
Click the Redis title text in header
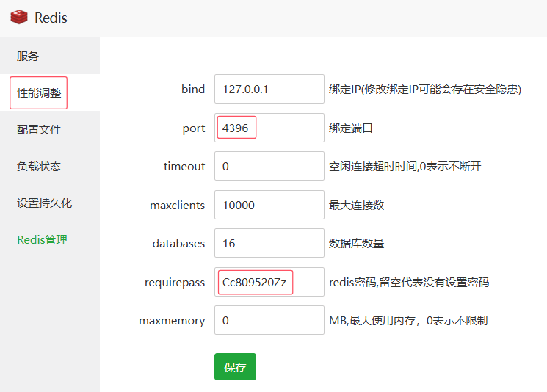click(x=51, y=18)
